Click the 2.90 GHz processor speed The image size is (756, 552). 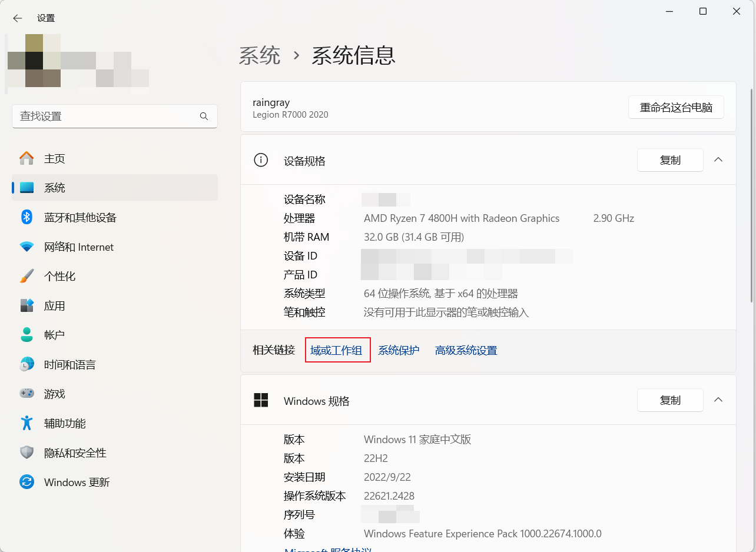pos(614,218)
